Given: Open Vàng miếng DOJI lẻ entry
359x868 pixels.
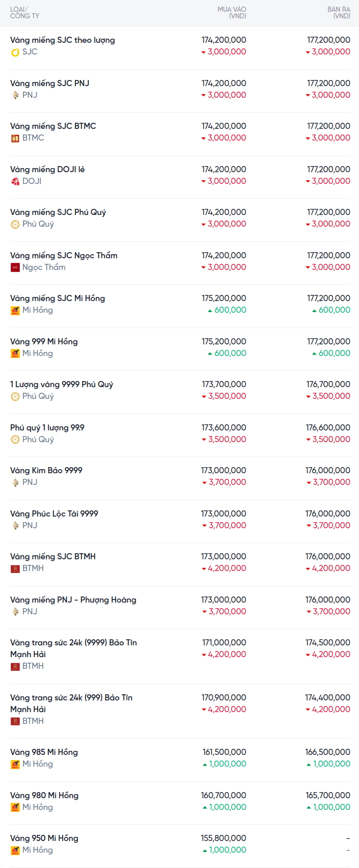Looking at the screenshot, I should [47, 170].
